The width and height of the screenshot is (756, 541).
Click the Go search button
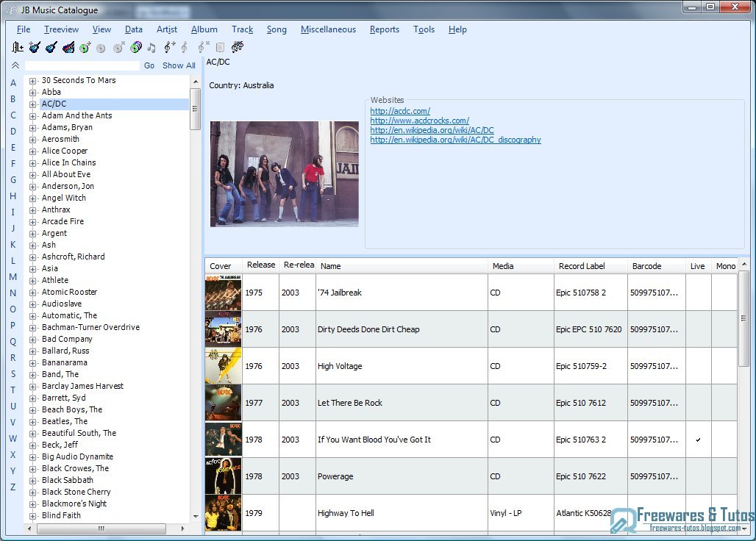click(149, 65)
